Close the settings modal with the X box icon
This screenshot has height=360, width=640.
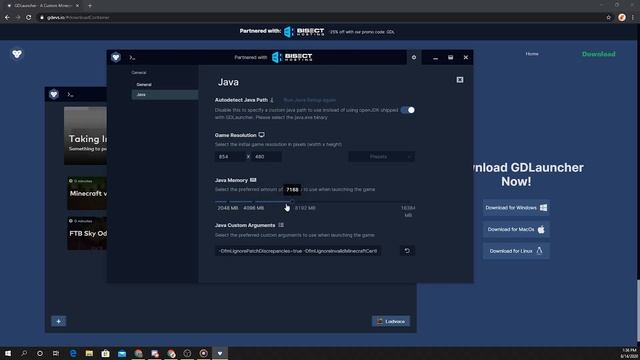pyautogui.click(x=460, y=80)
